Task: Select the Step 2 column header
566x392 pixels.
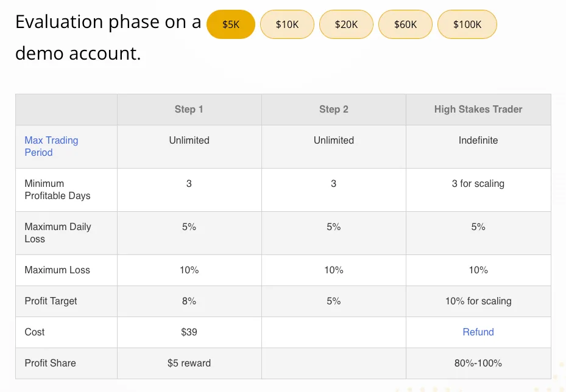Action: [x=334, y=109]
